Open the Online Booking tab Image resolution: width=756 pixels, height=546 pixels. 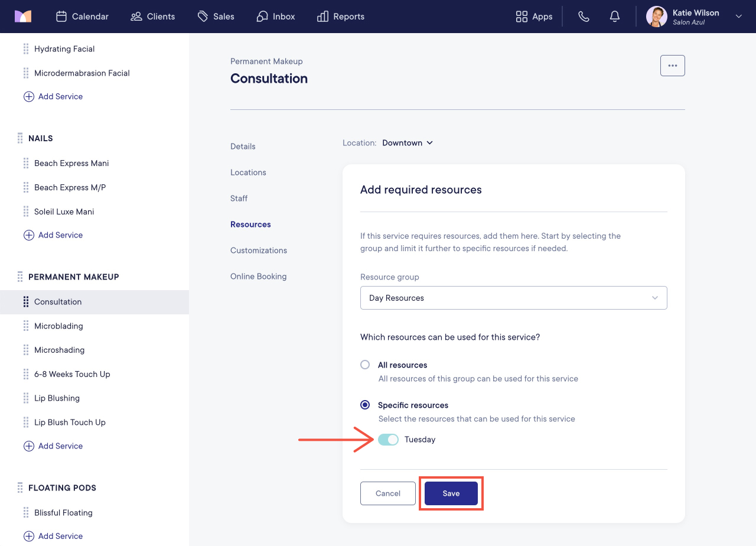click(x=259, y=277)
